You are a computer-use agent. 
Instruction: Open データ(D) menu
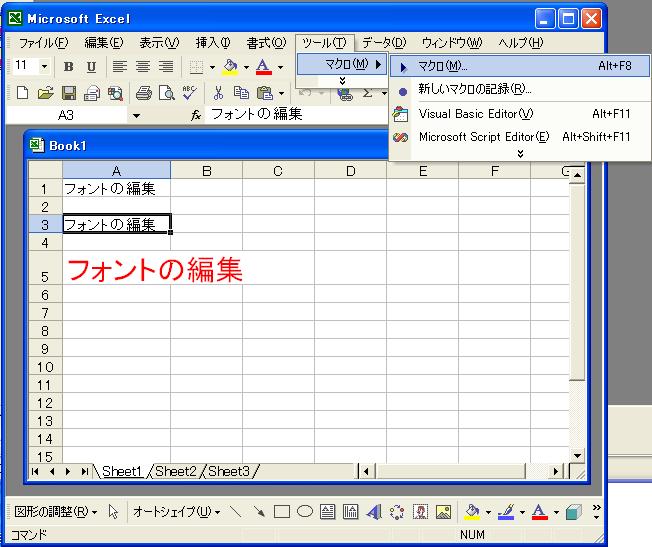click(x=384, y=43)
